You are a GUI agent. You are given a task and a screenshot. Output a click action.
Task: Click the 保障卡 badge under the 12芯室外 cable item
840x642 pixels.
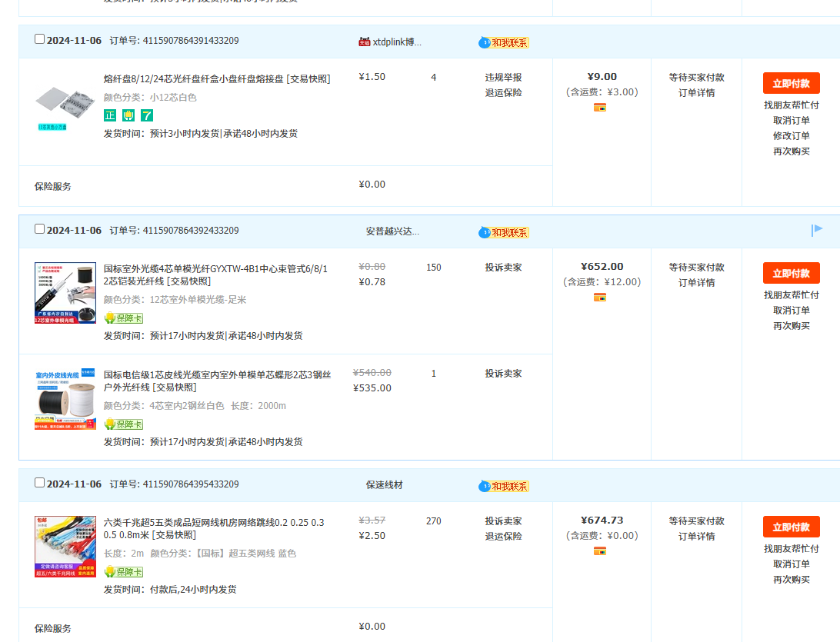[124, 318]
